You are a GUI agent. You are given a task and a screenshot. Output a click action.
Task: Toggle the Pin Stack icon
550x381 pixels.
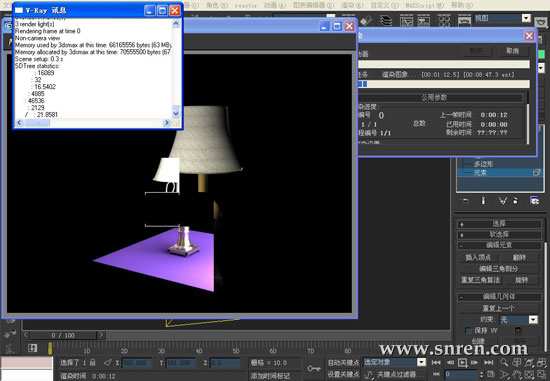[x=466, y=201]
